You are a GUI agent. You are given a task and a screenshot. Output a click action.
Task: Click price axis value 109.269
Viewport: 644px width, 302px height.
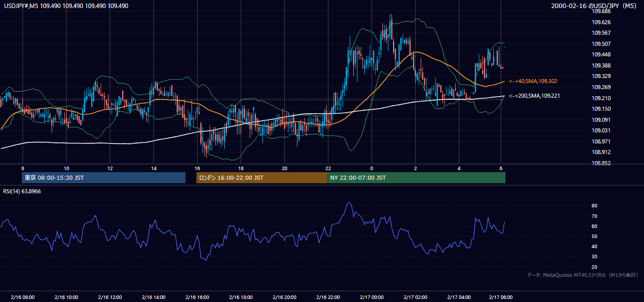pos(601,87)
